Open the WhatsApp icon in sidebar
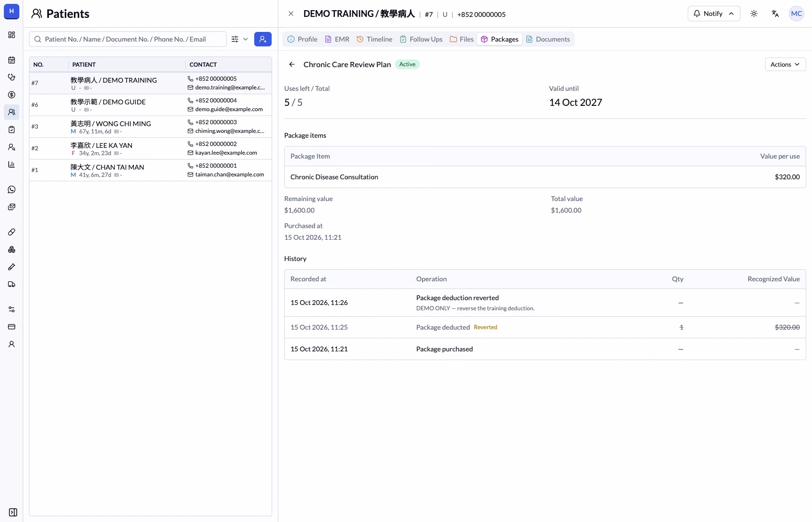Viewport: 812px width, 522px height. coord(12,189)
